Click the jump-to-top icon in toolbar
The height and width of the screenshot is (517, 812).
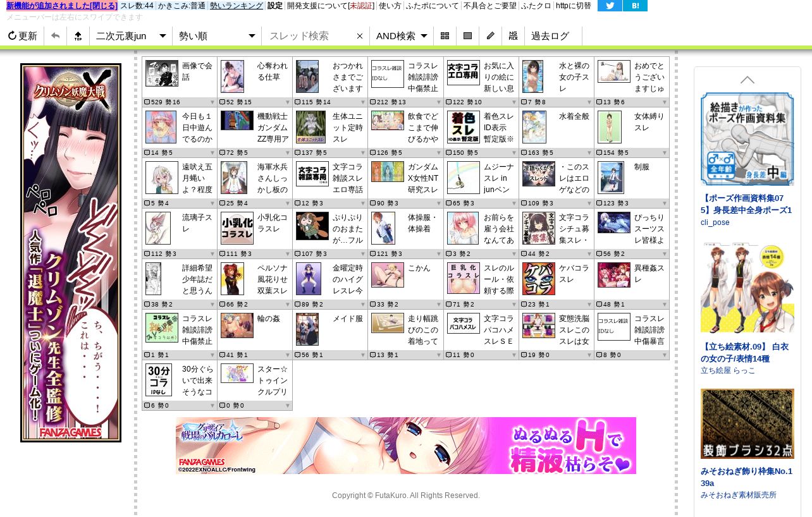point(78,36)
